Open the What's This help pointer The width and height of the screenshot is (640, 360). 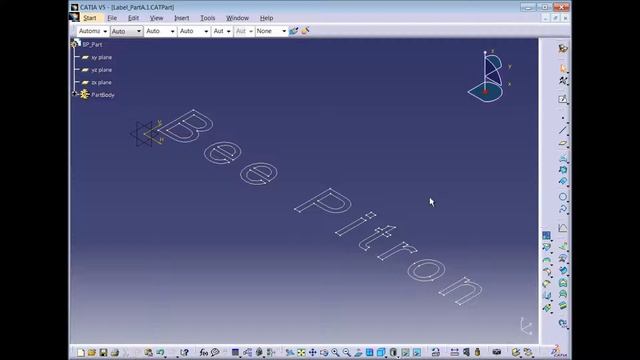point(184,352)
